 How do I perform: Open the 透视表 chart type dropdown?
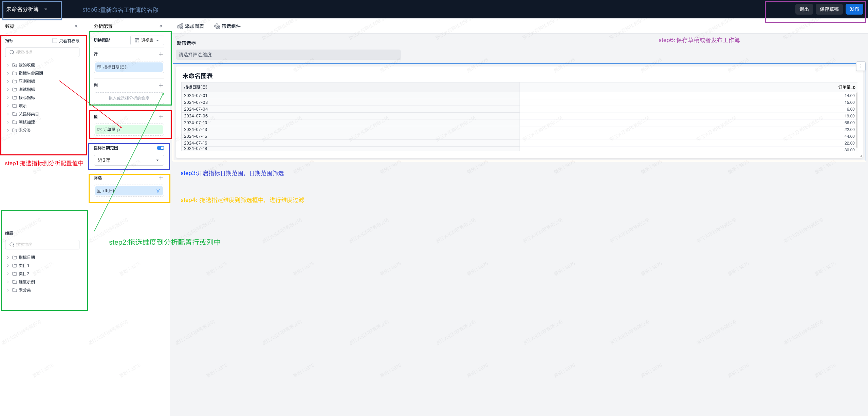[147, 40]
